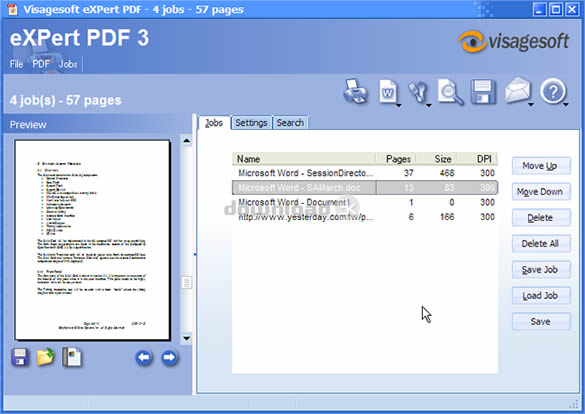Click the blue right arrow next page
The width and height of the screenshot is (585, 414).
click(x=170, y=358)
